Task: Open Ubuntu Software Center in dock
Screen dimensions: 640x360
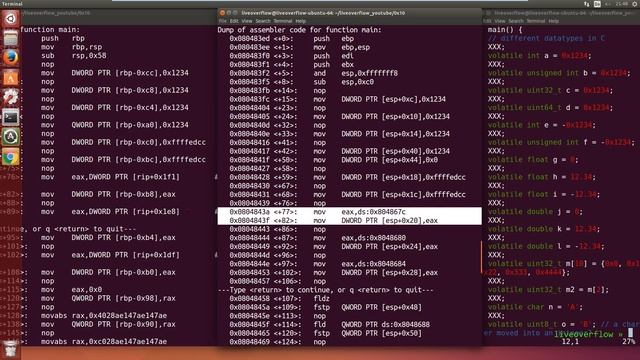Action: pyautogui.click(x=11, y=78)
